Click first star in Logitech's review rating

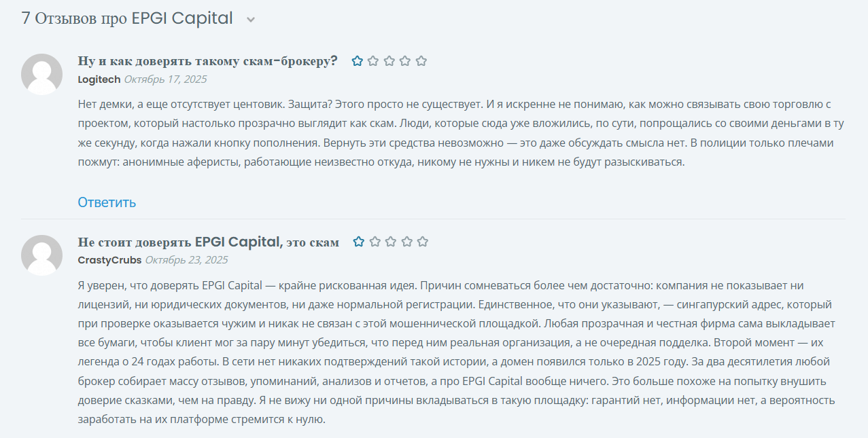tap(358, 61)
